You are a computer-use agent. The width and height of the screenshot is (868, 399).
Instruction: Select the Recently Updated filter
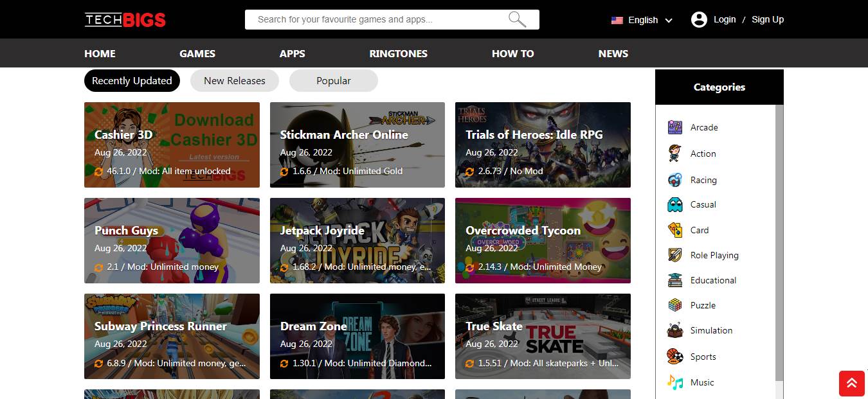pos(132,81)
